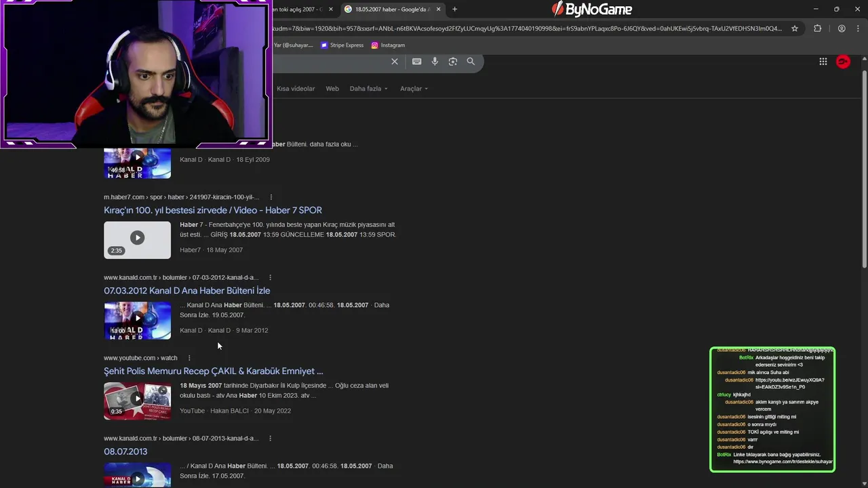The height and width of the screenshot is (488, 868).
Task: Click the page vertical scrollbar thumb
Action: [864, 169]
